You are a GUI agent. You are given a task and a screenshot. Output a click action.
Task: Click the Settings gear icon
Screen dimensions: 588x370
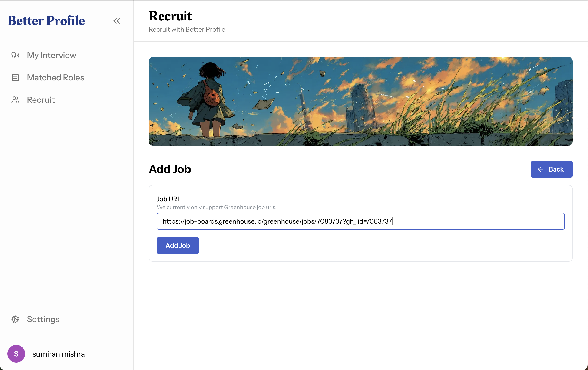coord(15,319)
